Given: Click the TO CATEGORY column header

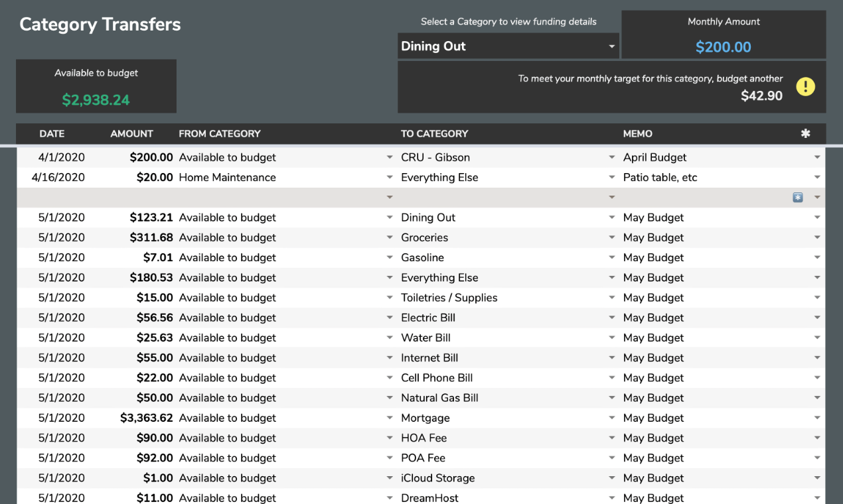Looking at the screenshot, I should tap(435, 133).
